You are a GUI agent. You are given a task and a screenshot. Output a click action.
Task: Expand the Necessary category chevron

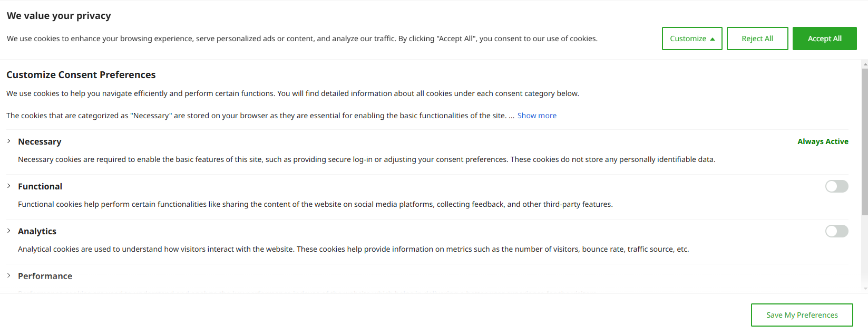[x=9, y=141]
